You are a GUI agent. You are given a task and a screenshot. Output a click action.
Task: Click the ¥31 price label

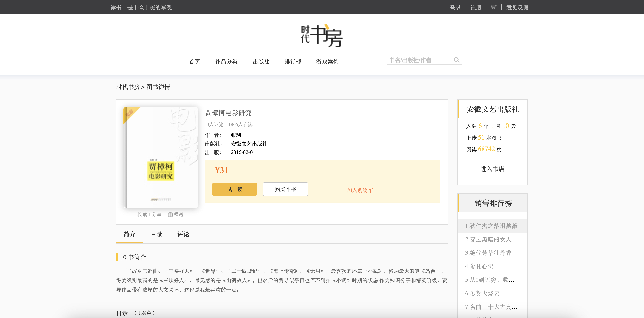(222, 170)
